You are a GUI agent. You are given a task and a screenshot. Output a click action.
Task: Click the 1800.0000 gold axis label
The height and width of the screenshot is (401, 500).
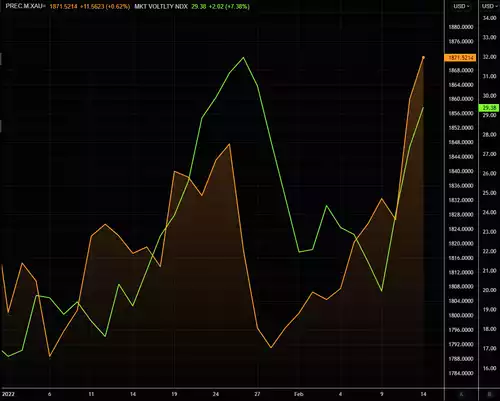(461, 315)
